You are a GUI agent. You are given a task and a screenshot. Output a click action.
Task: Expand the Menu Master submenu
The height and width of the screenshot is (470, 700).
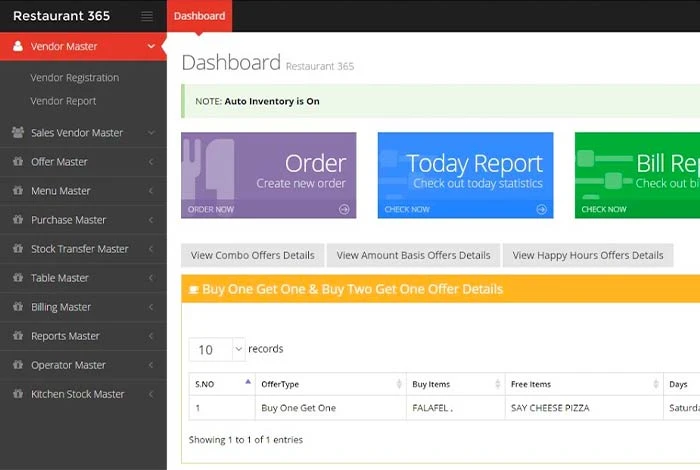(83, 191)
